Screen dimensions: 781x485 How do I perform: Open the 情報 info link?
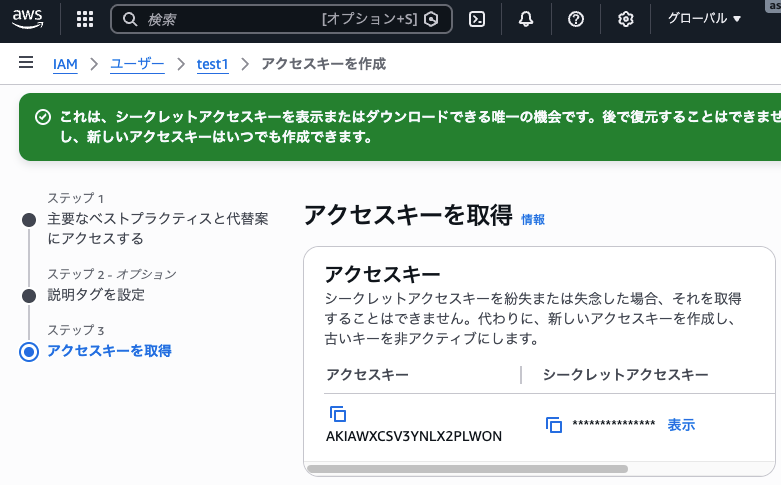[533, 220]
